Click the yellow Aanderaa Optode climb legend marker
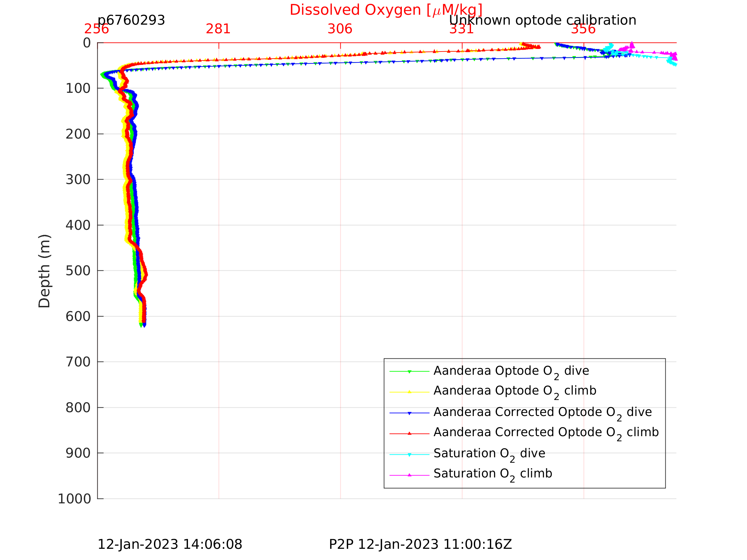 [409, 392]
